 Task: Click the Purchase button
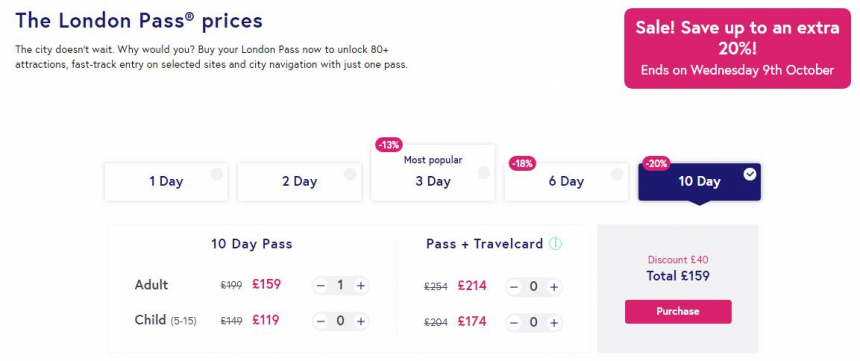(x=678, y=312)
